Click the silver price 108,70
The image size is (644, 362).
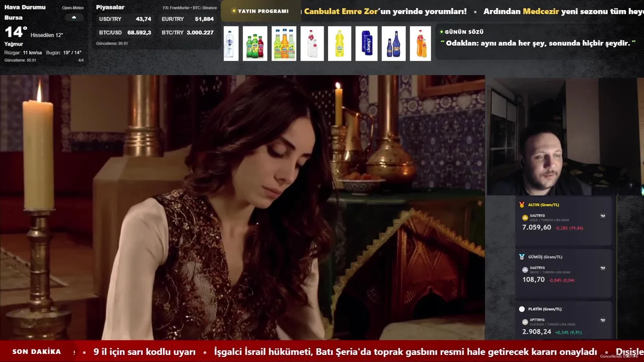tap(533, 280)
